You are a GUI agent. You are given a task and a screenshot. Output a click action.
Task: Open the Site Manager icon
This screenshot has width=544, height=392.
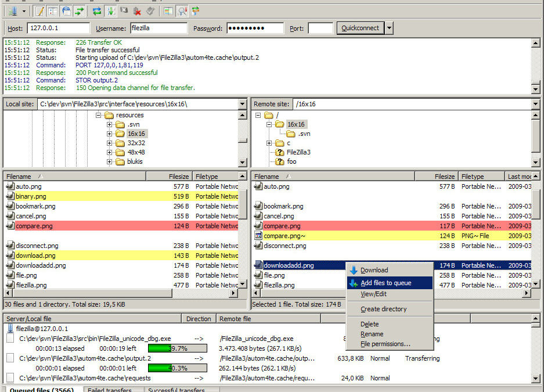point(12,10)
